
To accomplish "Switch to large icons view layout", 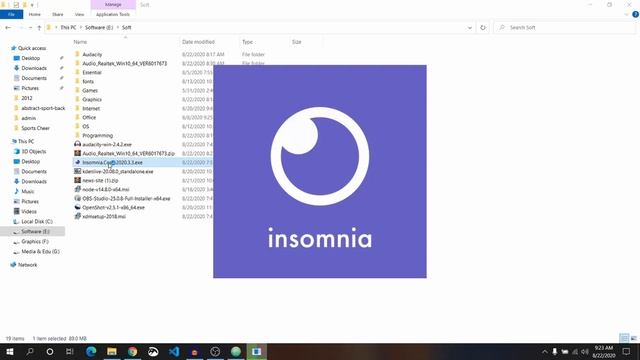I will (633, 338).
